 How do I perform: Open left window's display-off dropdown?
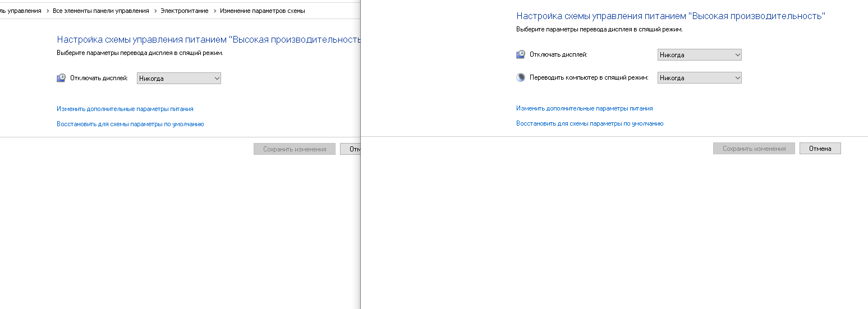coord(179,79)
